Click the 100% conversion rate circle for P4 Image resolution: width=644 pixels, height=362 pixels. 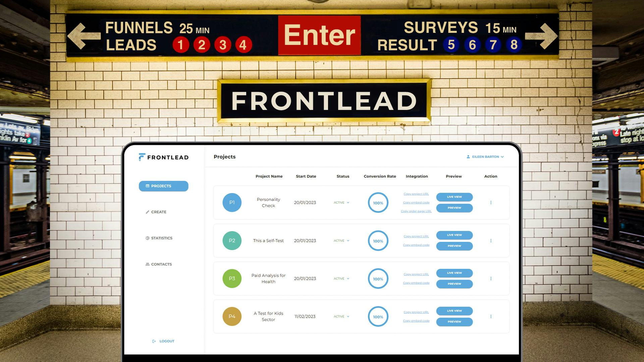click(x=377, y=316)
